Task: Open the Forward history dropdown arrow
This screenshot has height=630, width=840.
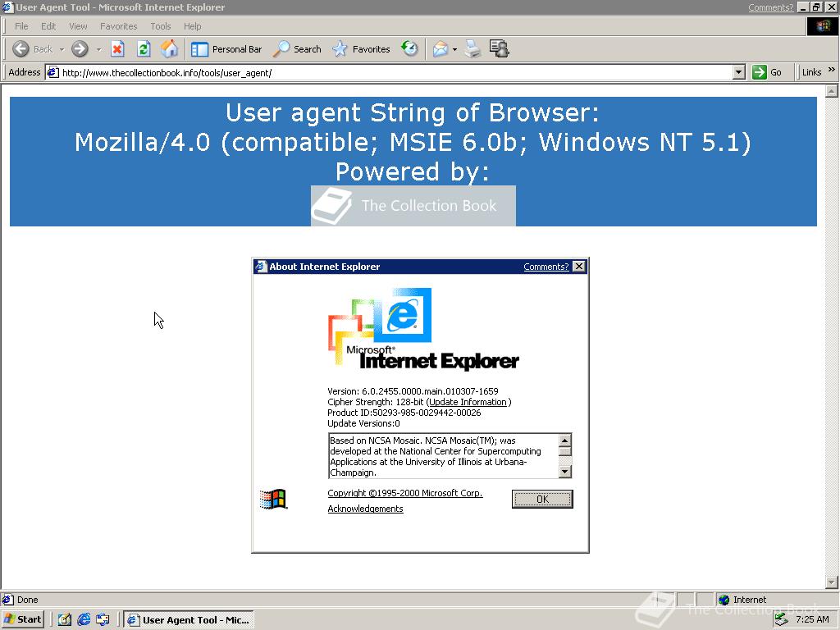Action: [99, 50]
